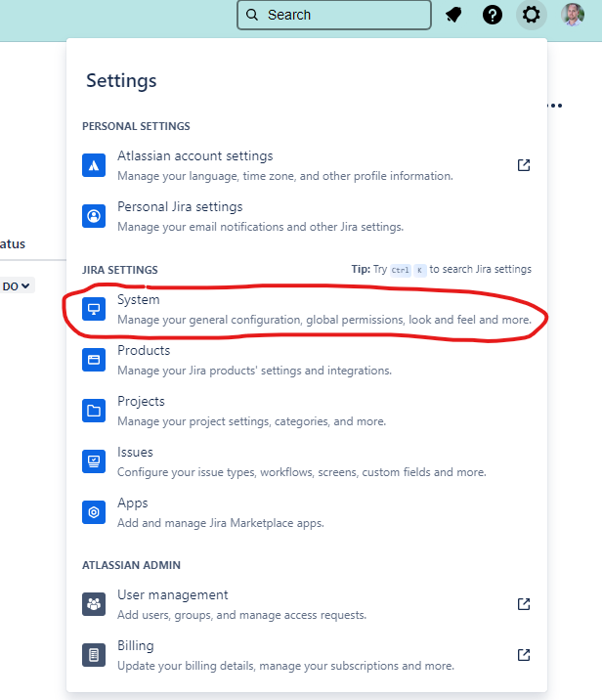This screenshot has height=700, width=602.
Task: Click the settings gear icon
Action: tap(531, 15)
